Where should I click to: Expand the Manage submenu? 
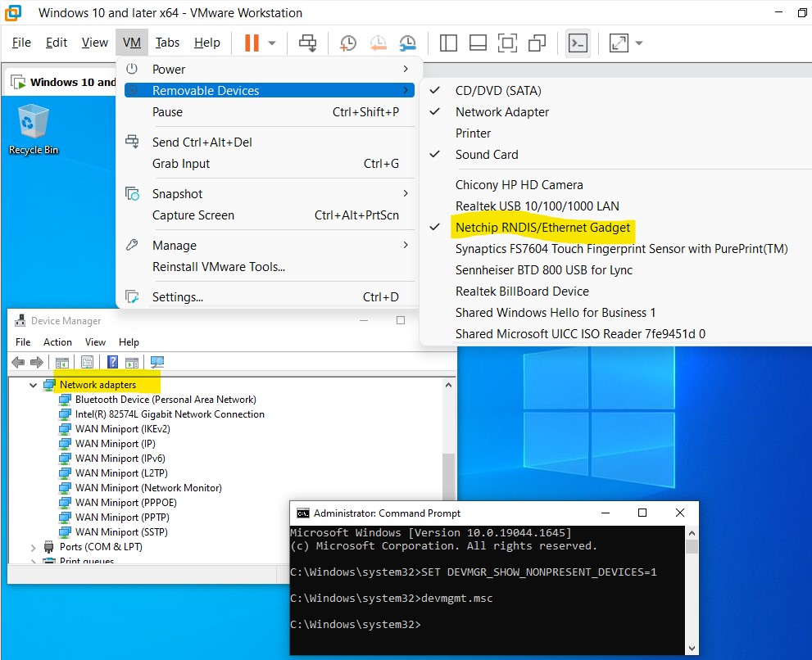click(270, 245)
